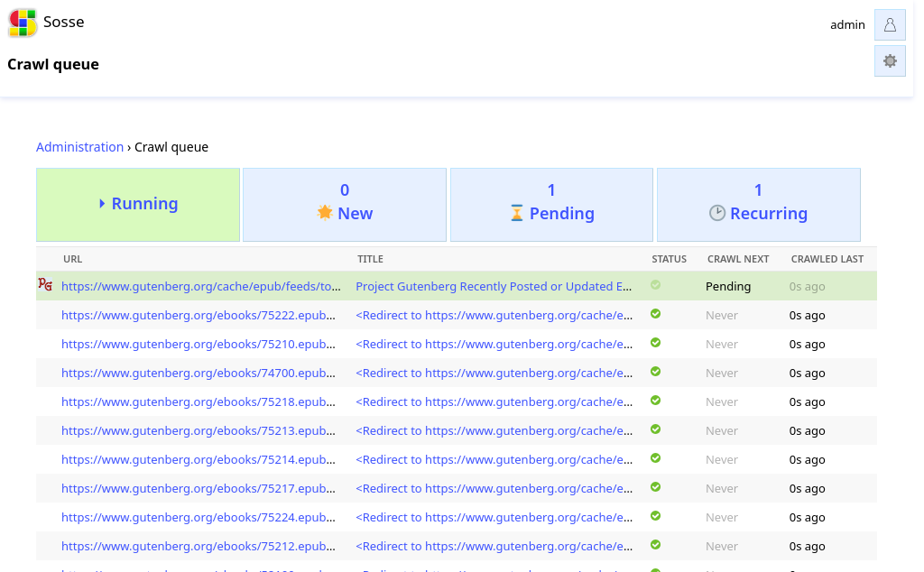Click the admin username text
This screenshot has height=572, width=924.
(x=847, y=24)
